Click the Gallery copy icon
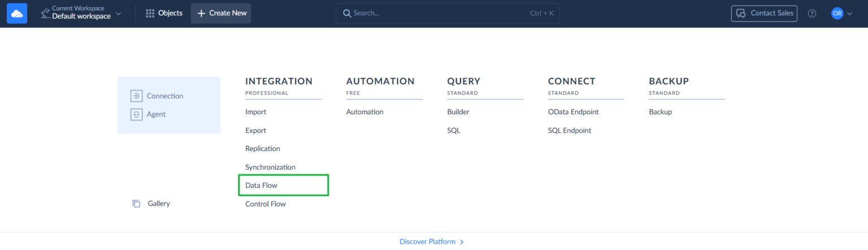Screen dimensions: 868x250 click(136, 204)
